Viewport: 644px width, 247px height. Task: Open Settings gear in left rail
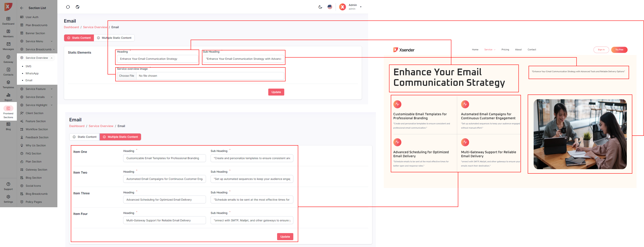8,197
